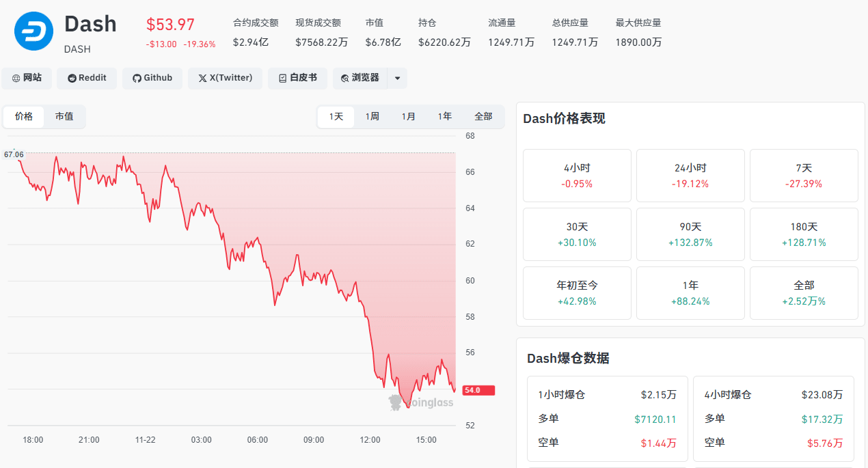Click the globe icon on 网站 button
The height and width of the screenshot is (468, 868).
click(16, 78)
